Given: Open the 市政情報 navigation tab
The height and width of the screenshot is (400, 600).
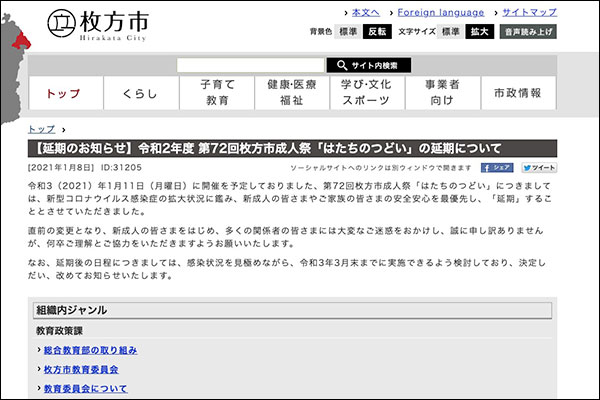Looking at the screenshot, I should click(517, 93).
